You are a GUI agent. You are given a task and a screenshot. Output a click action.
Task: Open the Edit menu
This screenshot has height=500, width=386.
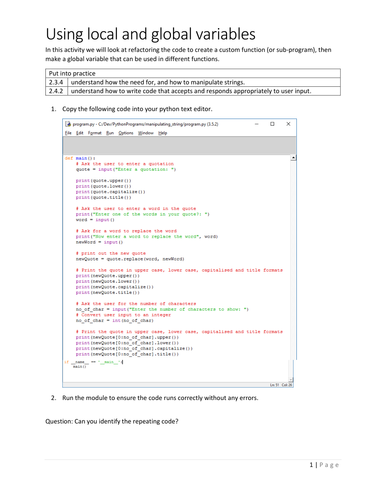point(80,133)
